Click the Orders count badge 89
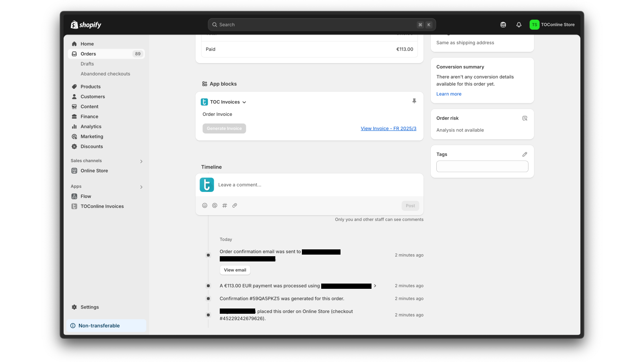Image resolution: width=644 pixels, height=362 pixels. (x=138, y=54)
